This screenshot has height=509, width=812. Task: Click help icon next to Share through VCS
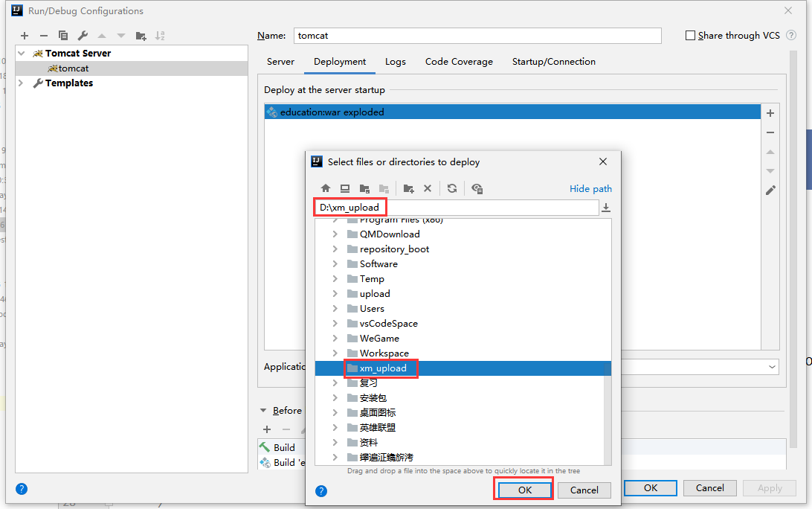coord(790,35)
